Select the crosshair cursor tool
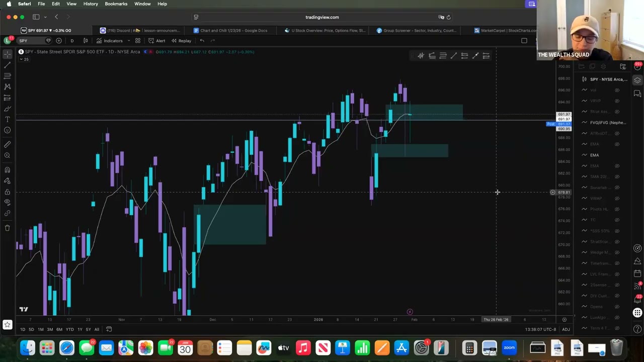644x362 pixels. 8,54
